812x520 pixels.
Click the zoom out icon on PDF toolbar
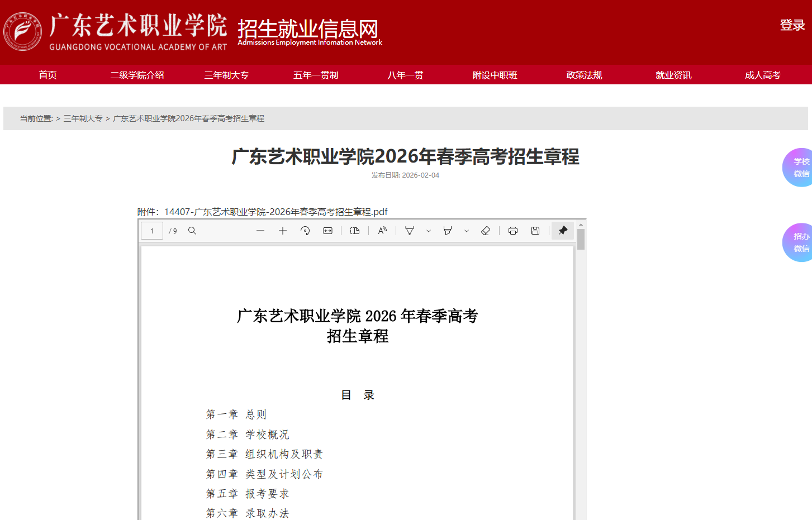[260, 230]
